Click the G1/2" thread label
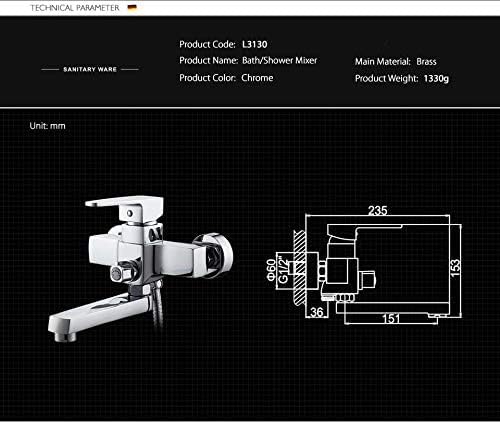Viewport: 500px width, 422px height. coord(283,269)
